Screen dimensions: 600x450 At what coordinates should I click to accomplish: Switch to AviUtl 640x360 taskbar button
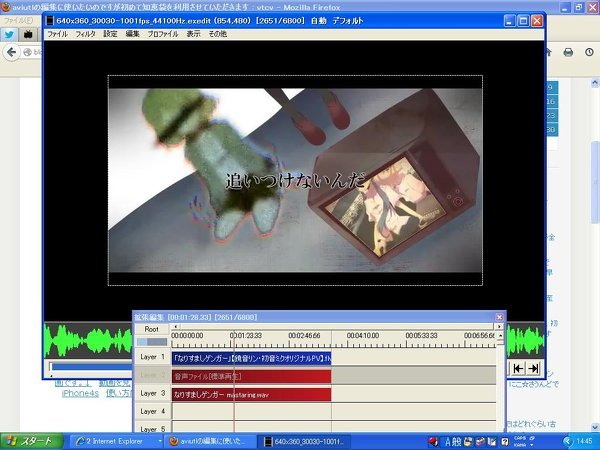click(x=305, y=441)
